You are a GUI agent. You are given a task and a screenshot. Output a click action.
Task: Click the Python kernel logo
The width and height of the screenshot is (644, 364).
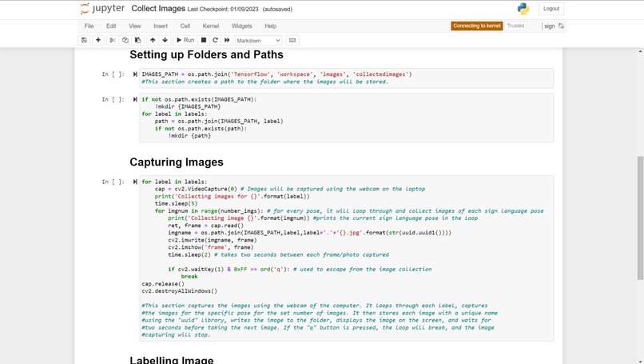click(x=523, y=9)
